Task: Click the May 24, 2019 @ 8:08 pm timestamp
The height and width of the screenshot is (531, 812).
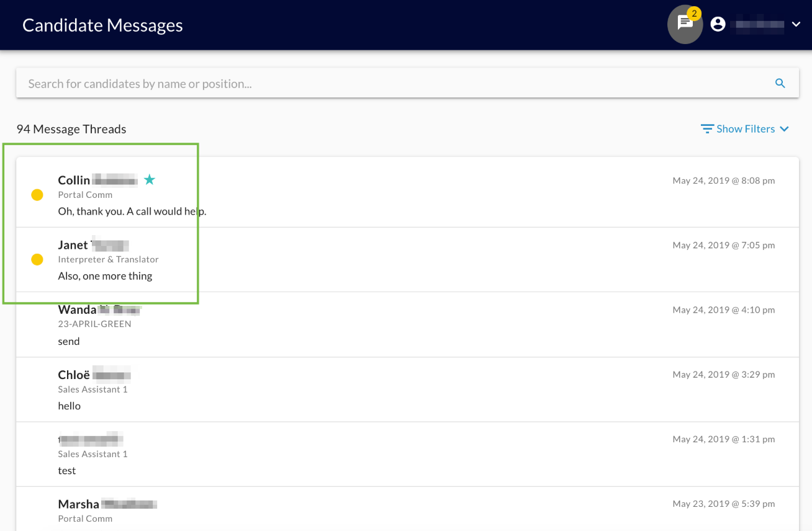Action: (x=724, y=181)
